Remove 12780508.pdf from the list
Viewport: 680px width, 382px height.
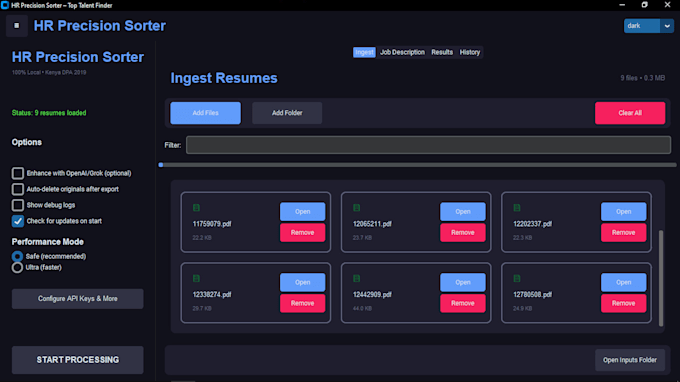point(623,304)
